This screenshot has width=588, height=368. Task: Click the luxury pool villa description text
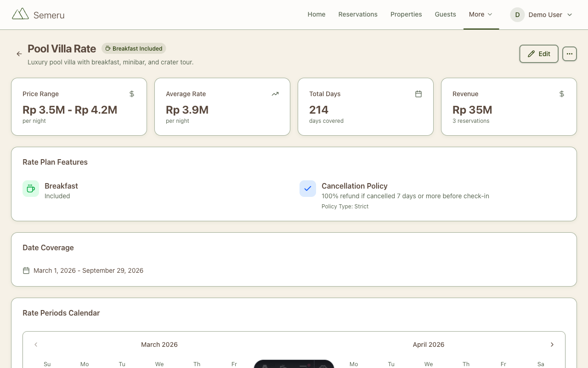point(110,62)
